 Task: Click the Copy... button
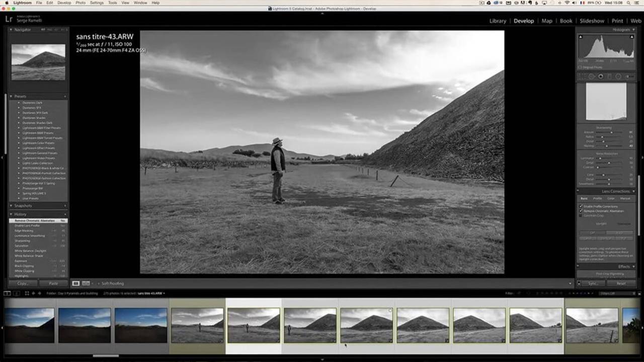pyautogui.click(x=23, y=284)
